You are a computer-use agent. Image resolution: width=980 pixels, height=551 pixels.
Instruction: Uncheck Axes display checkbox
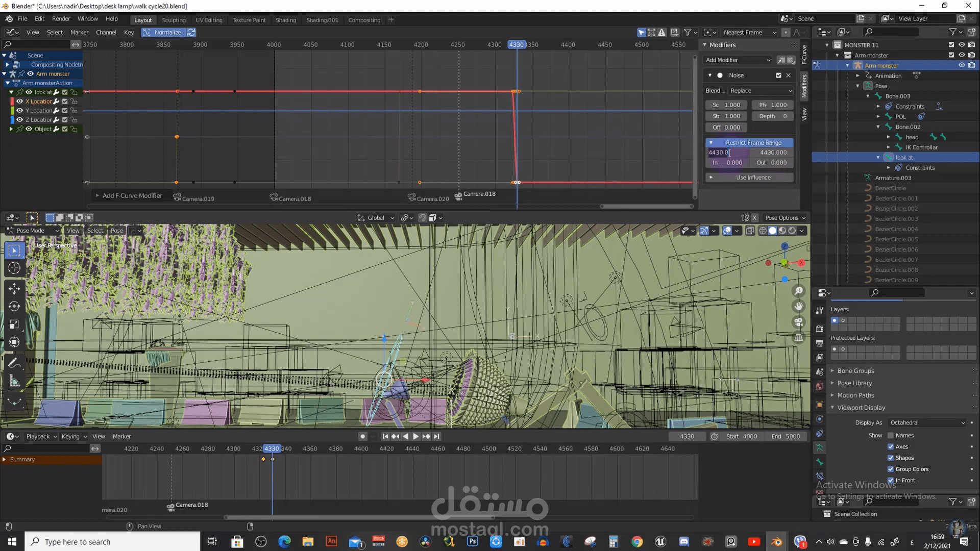click(891, 446)
